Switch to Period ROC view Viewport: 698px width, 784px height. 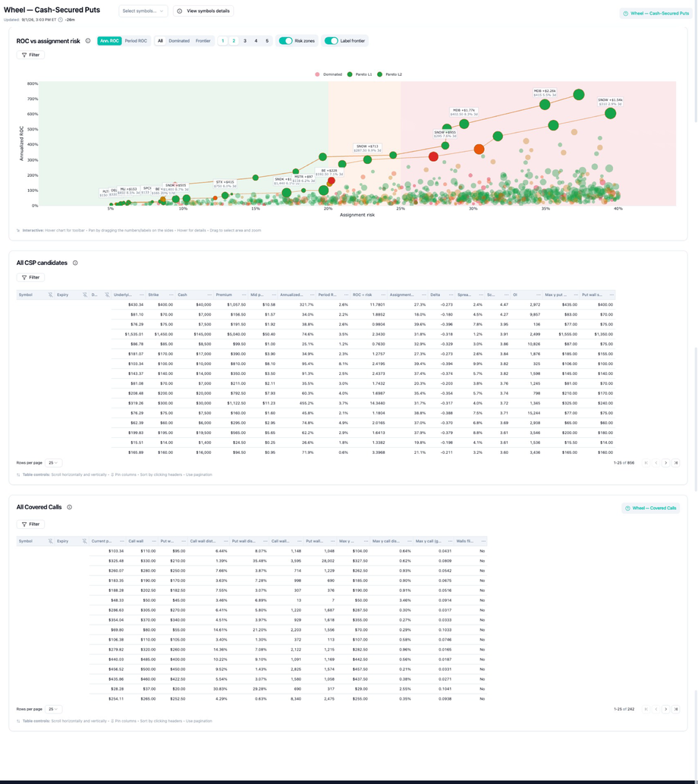[136, 41]
